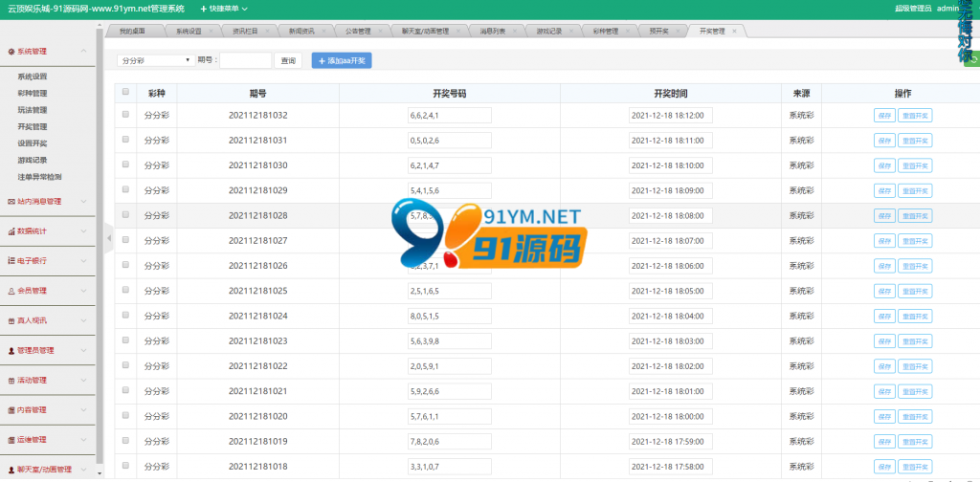Close the 开奖管理 tab with its X
This screenshot has height=482, width=980.
click(734, 31)
